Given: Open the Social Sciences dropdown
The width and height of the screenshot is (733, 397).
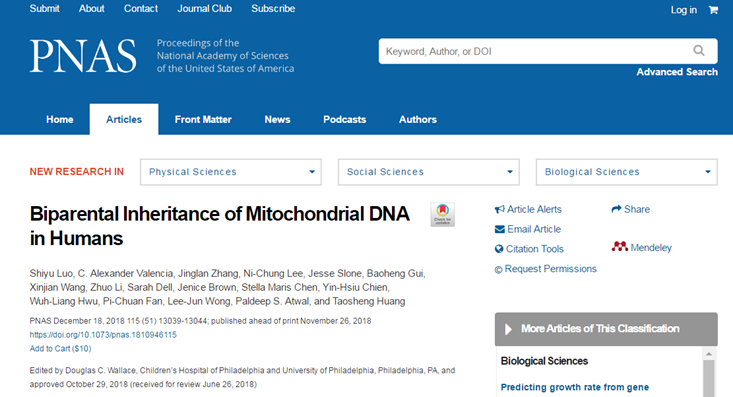Looking at the screenshot, I should [x=429, y=172].
